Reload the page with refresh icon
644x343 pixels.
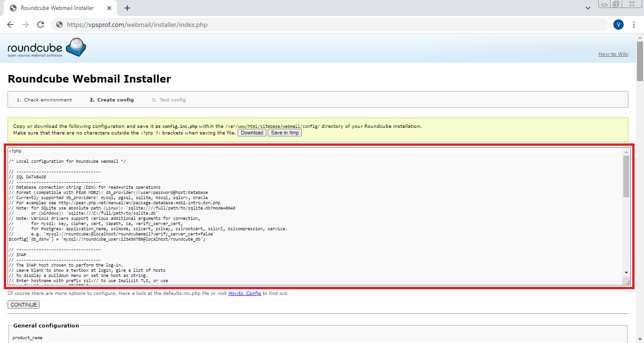point(41,25)
